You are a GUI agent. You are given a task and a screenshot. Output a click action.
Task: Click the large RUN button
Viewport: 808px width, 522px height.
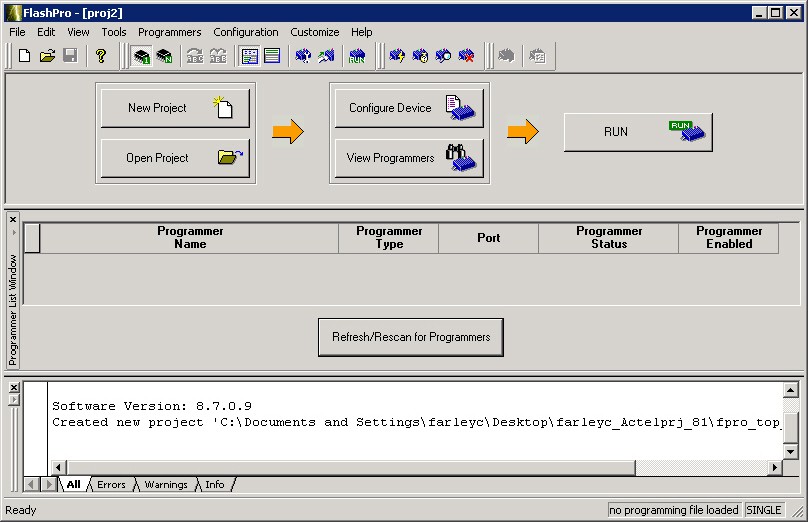[x=638, y=132]
